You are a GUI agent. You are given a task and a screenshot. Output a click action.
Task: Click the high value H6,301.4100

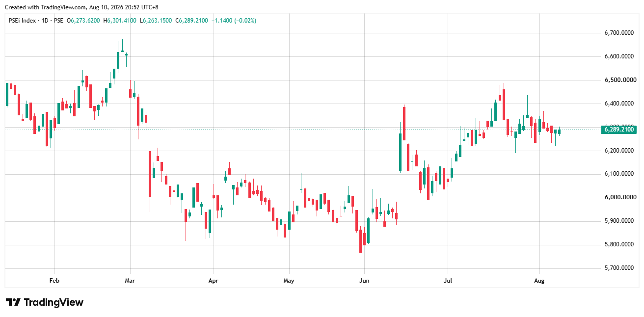pyautogui.click(x=119, y=21)
